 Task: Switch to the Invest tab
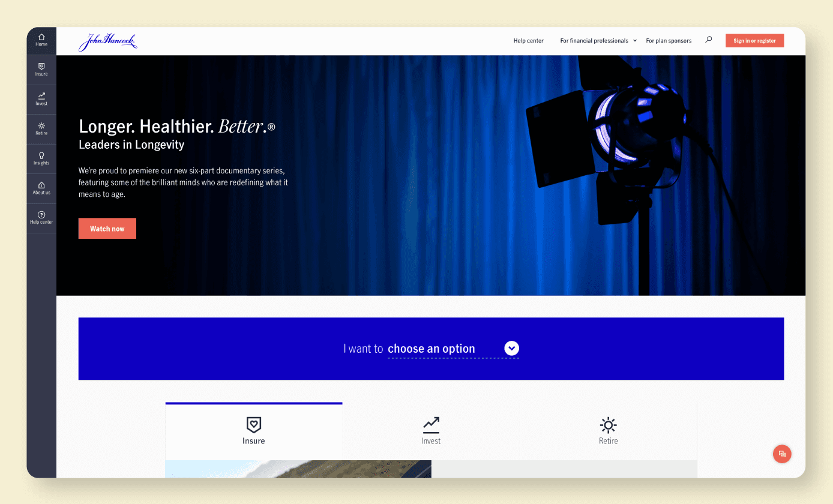(x=431, y=431)
